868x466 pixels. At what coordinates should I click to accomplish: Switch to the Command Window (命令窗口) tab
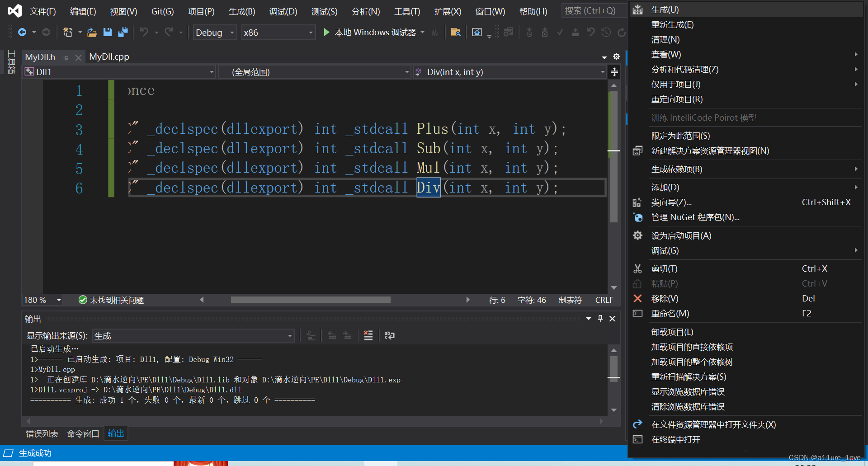coord(83,433)
